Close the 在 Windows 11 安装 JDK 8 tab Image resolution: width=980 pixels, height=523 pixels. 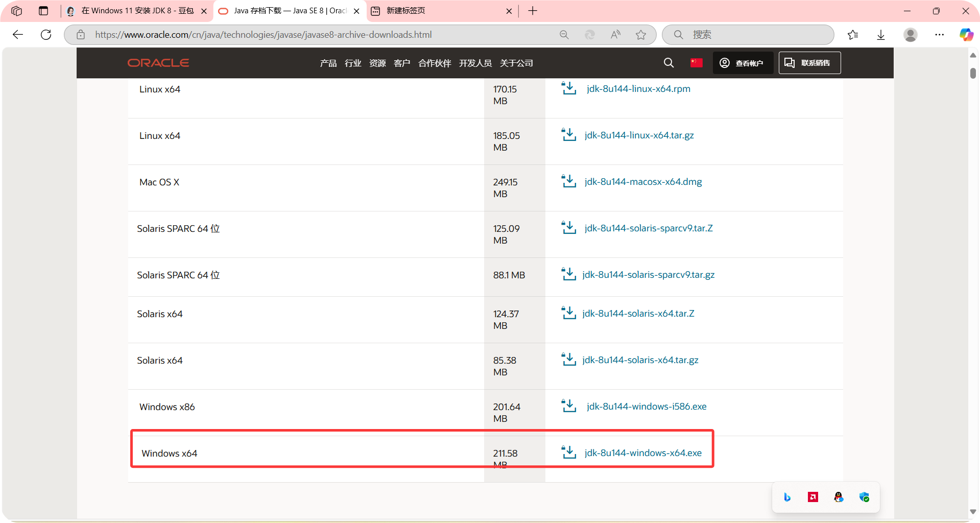coord(204,11)
